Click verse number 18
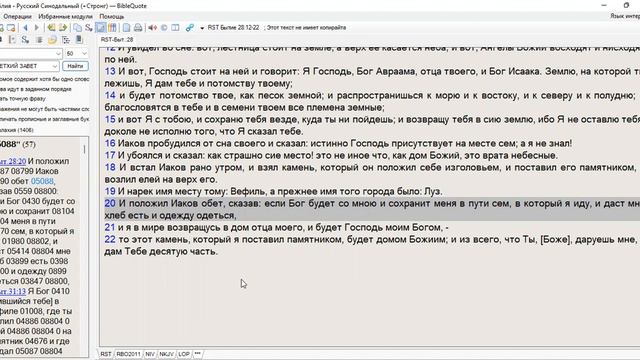Viewport: 640px width, 360px height. point(110,167)
